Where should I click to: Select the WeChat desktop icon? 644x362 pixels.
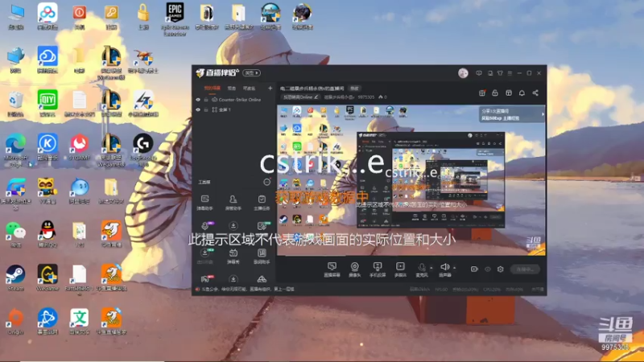[15, 234]
